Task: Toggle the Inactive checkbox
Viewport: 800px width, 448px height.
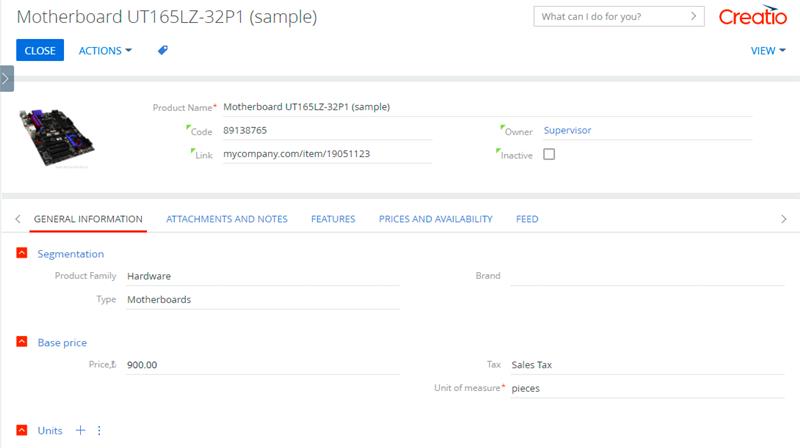Action: (549, 154)
